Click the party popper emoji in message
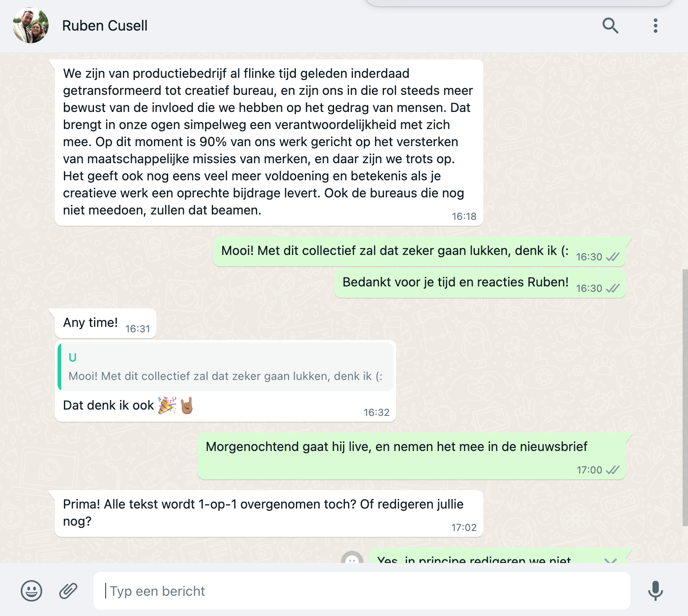This screenshot has width=688, height=616. click(167, 406)
